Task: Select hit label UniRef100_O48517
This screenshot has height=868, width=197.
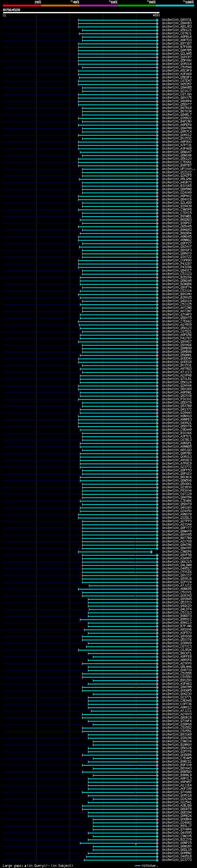Action: pyautogui.click(x=177, y=569)
